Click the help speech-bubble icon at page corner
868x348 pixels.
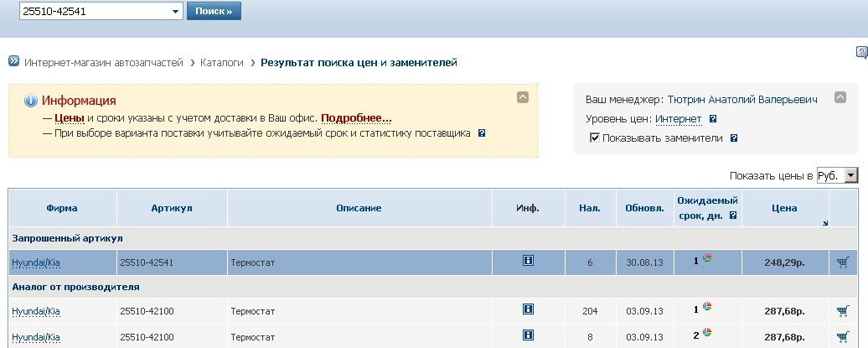861,53
